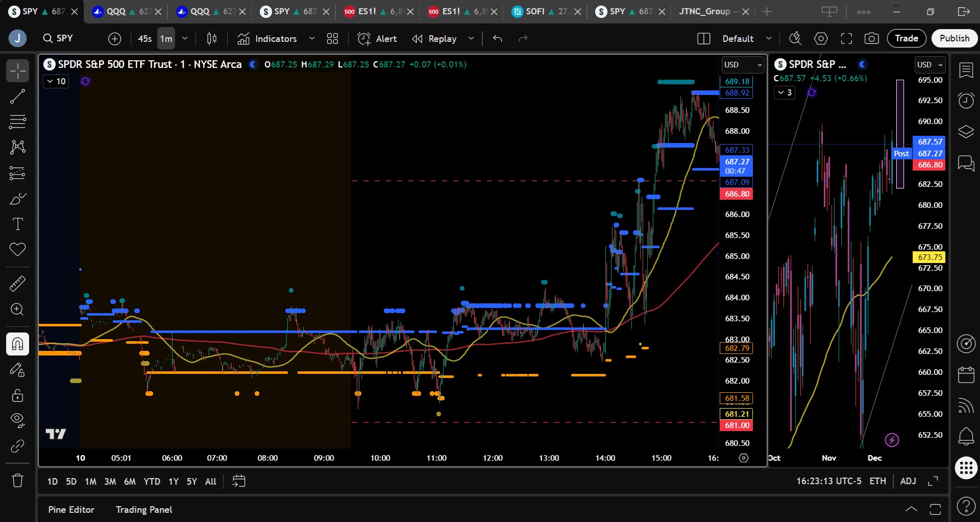Set chart range to YTD

point(152,482)
